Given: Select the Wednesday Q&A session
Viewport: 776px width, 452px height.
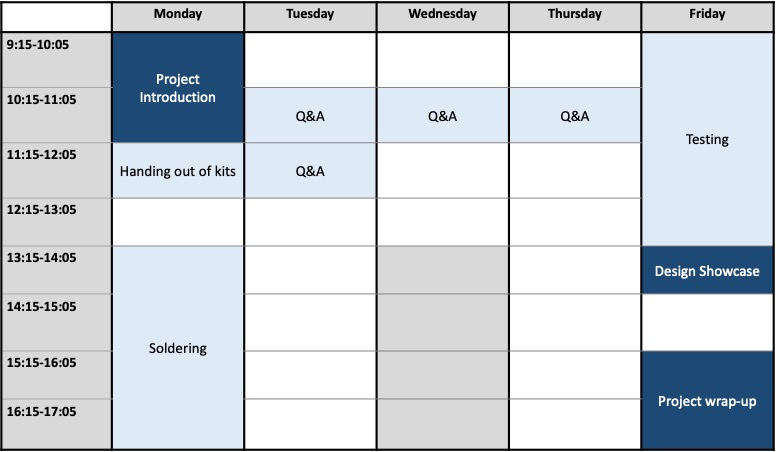Looking at the screenshot, I should [x=442, y=116].
